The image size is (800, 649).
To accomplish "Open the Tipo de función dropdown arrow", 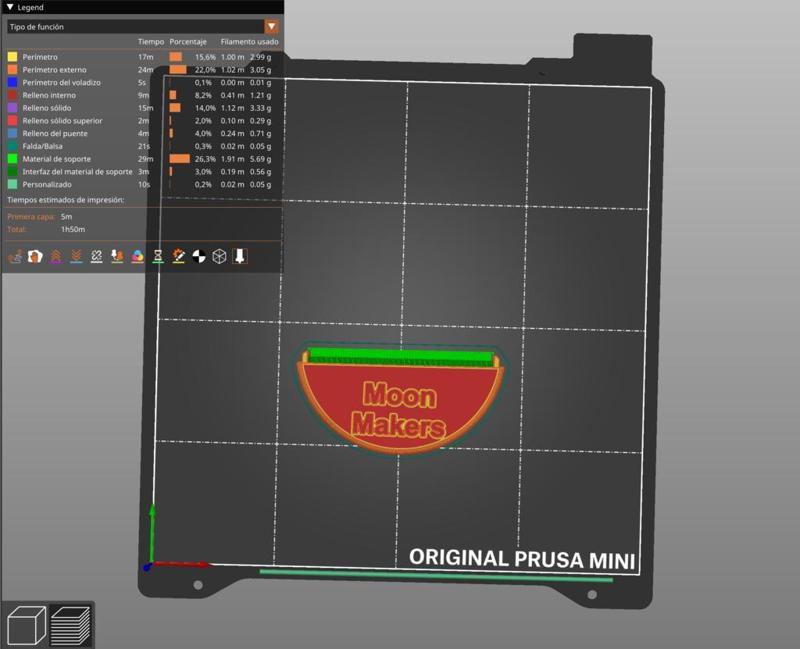I will (x=271, y=27).
